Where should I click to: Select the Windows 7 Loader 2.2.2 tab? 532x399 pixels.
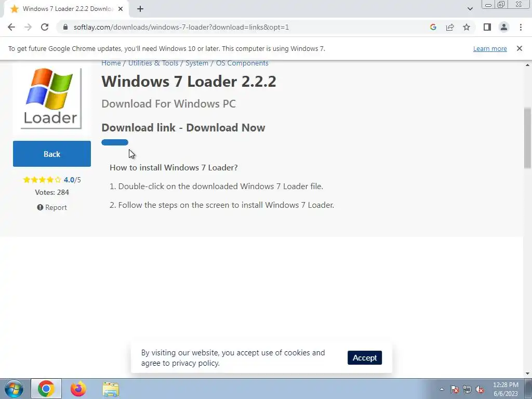[x=66, y=9]
